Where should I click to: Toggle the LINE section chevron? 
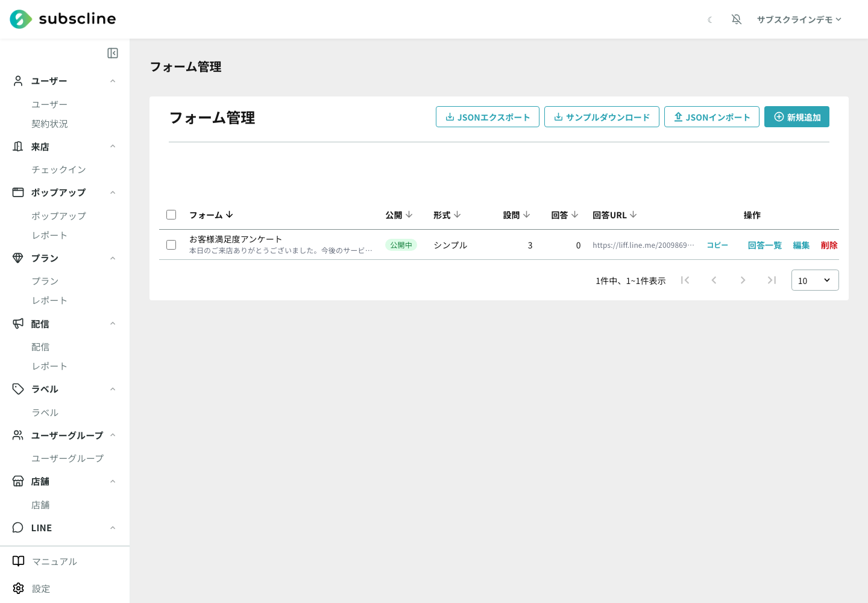coord(113,528)
